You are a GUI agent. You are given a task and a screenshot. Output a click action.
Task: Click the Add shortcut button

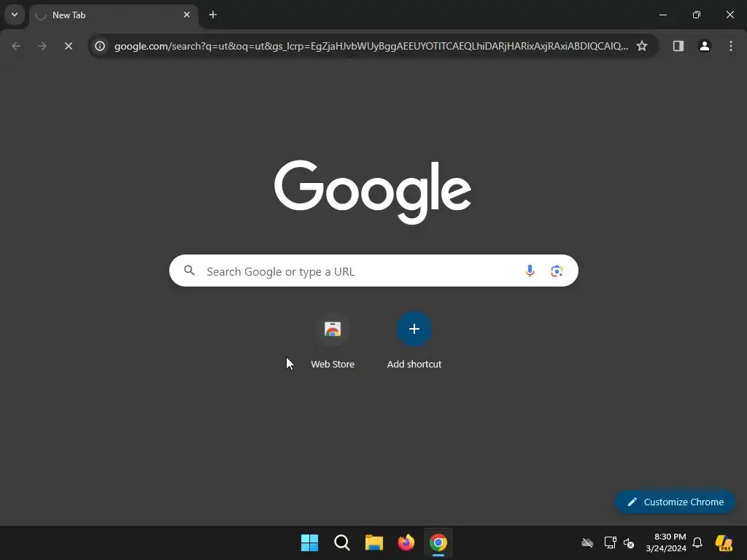414,341
